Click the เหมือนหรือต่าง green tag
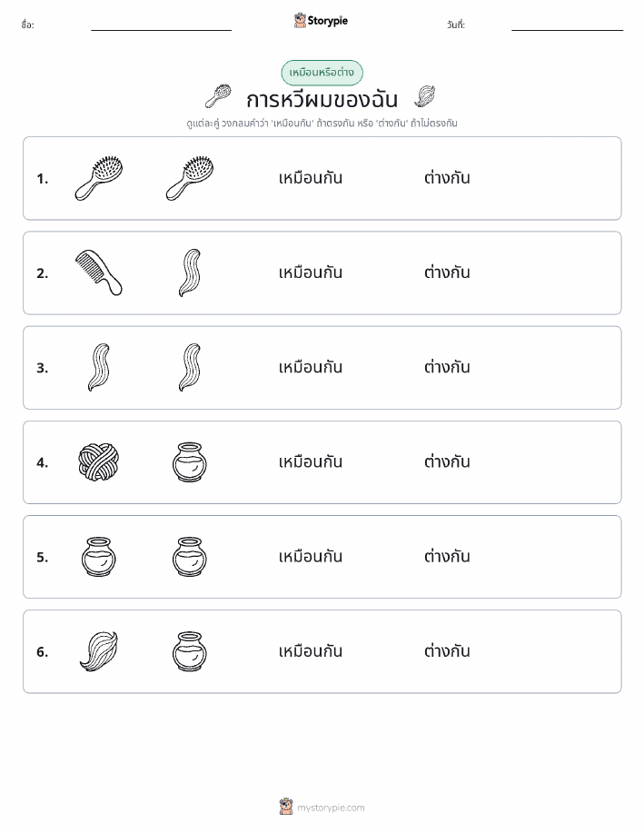This screenshot has height=833, width=644. 322,73
